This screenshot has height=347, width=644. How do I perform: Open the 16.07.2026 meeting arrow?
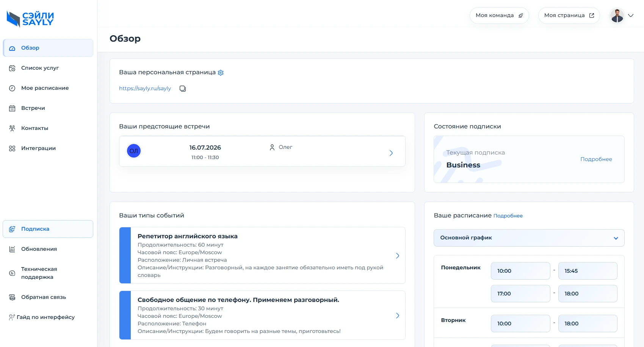[391, 153]
